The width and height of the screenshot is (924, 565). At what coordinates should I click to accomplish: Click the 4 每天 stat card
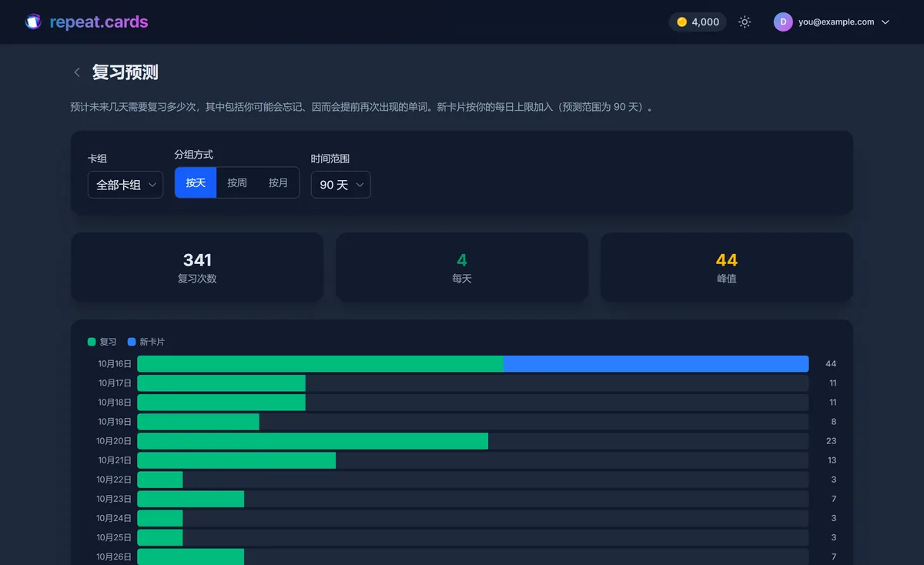(x=462, y=267)
